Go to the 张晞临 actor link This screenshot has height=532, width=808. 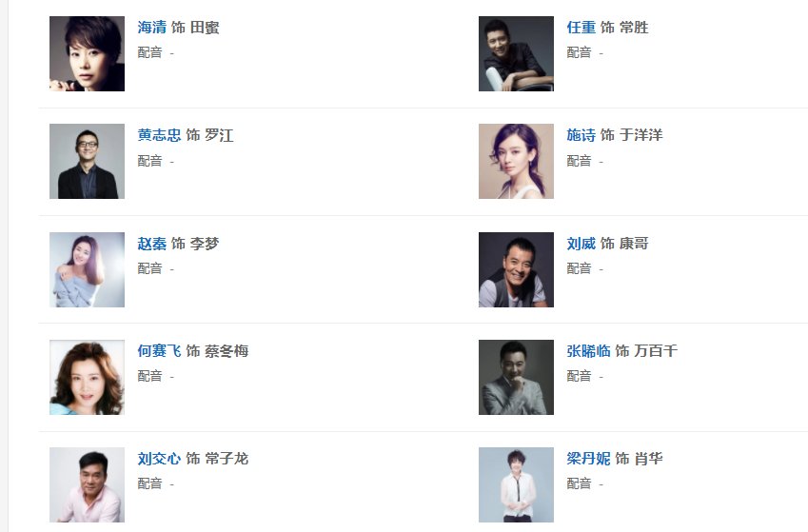tap(588, 351)
